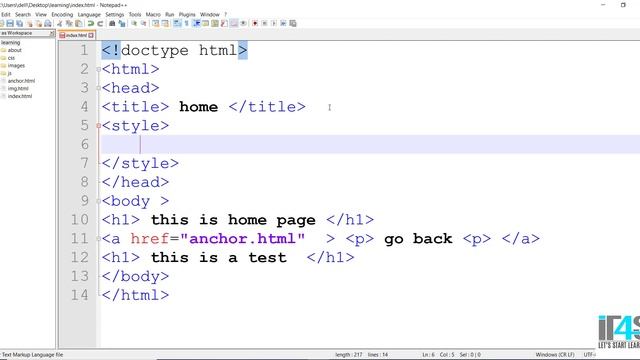This screenshot has width=640, height=360.
Task: Open the css folder in workspace
Action: click(11, 58)
